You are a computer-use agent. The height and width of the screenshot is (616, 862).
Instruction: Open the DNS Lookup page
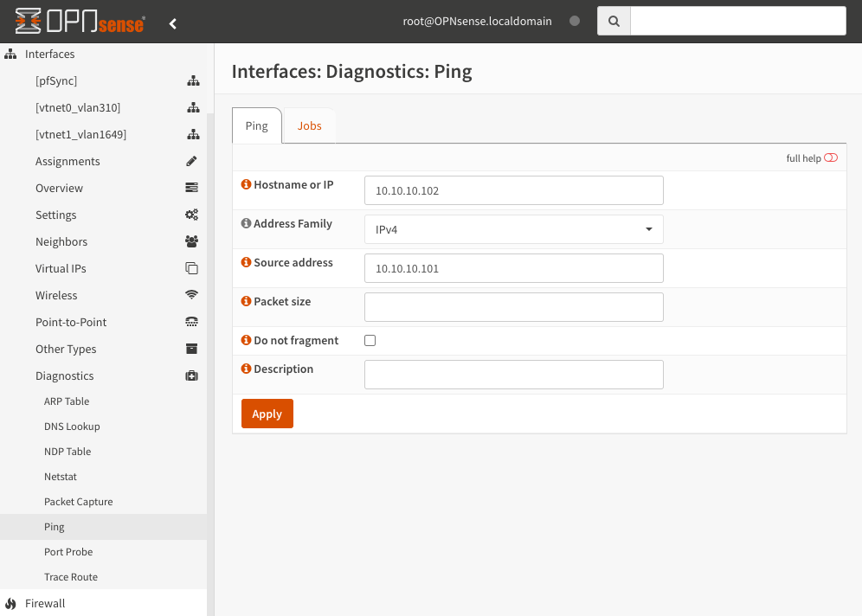72,427
